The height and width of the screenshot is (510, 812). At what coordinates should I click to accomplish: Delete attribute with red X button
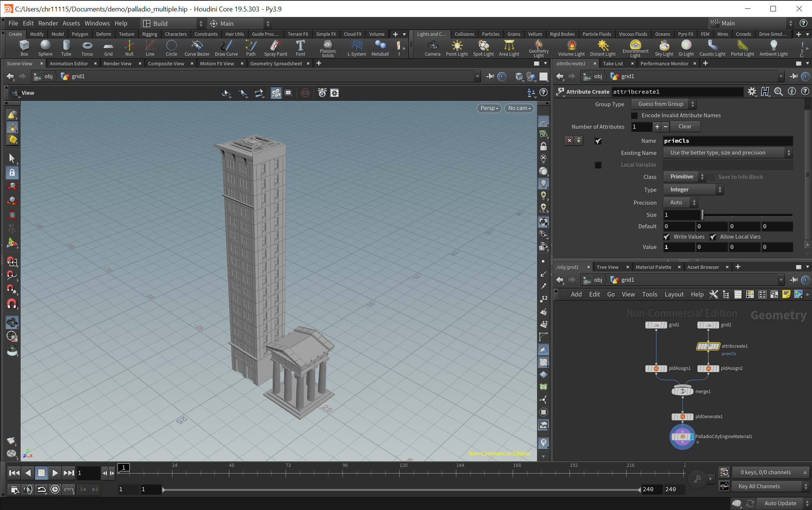click(x=569, y=140)
